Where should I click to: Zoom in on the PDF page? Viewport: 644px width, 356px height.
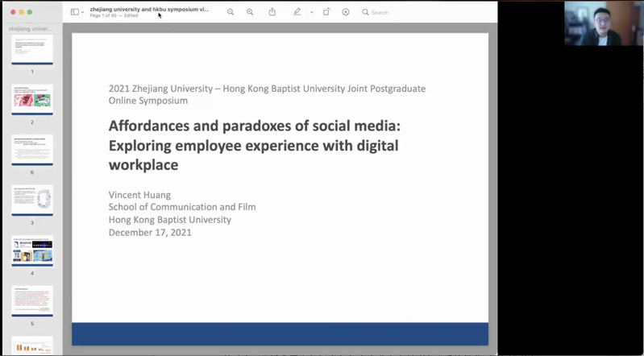click(x=250, y=12)
